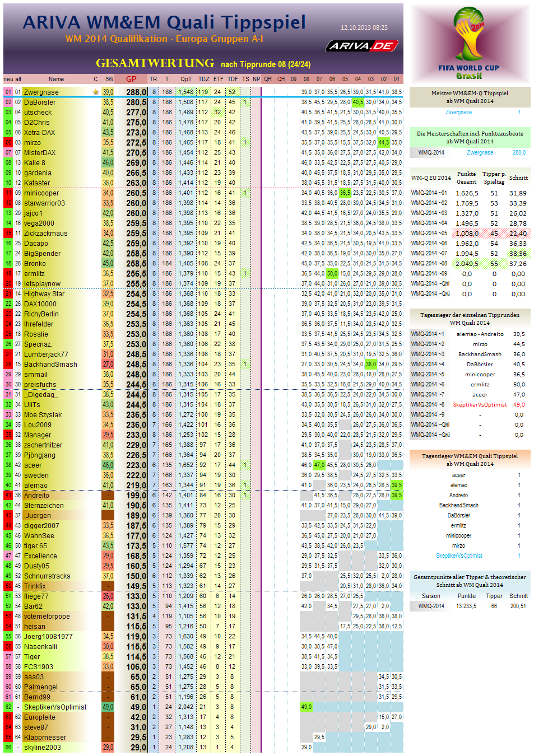Click the nach Tipprunde 08 (24/24) label
534x756 pixels.
(x=265, y=63)
